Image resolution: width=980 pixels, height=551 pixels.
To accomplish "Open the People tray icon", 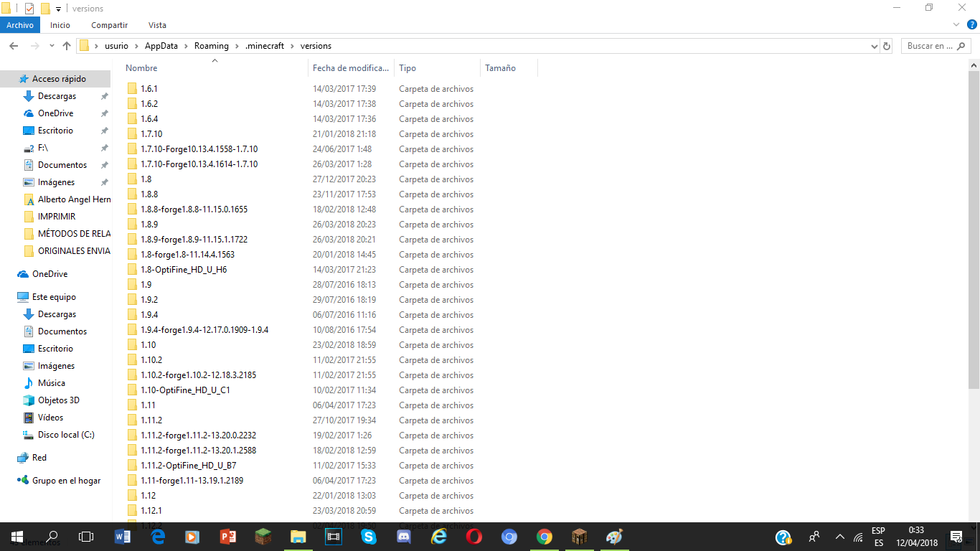I will pyautogui.click(x=814, y=537).
